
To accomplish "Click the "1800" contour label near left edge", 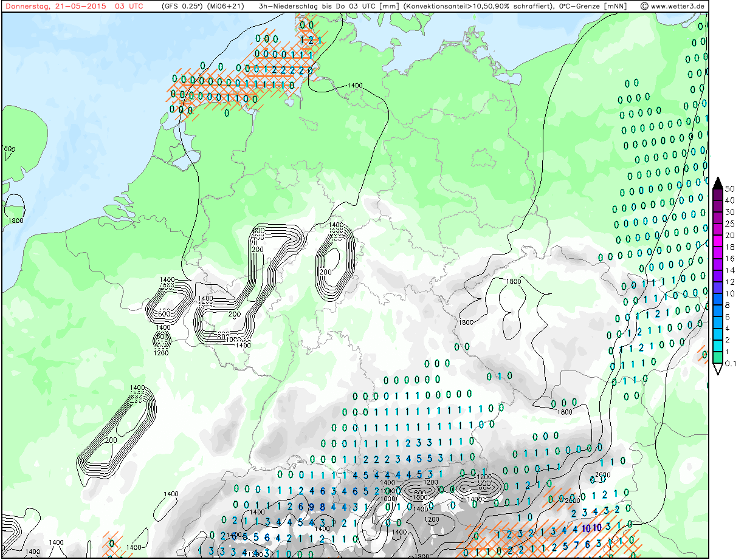I will point(16,220).
